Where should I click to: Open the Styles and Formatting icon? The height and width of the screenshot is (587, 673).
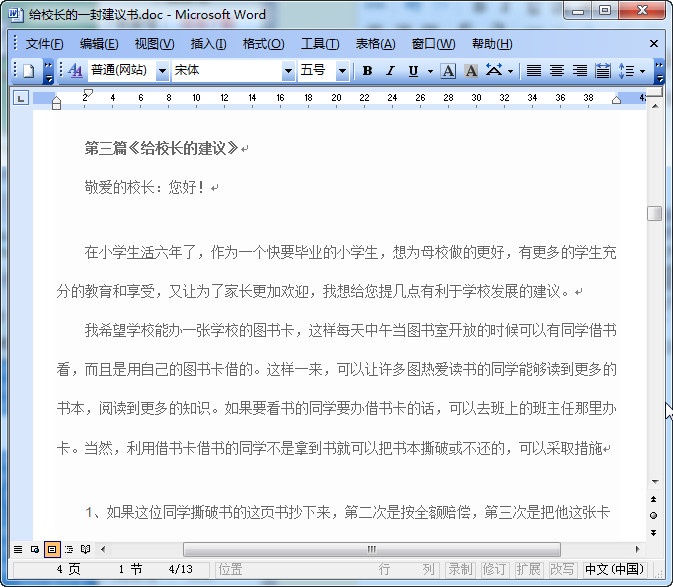pos(75,70)
